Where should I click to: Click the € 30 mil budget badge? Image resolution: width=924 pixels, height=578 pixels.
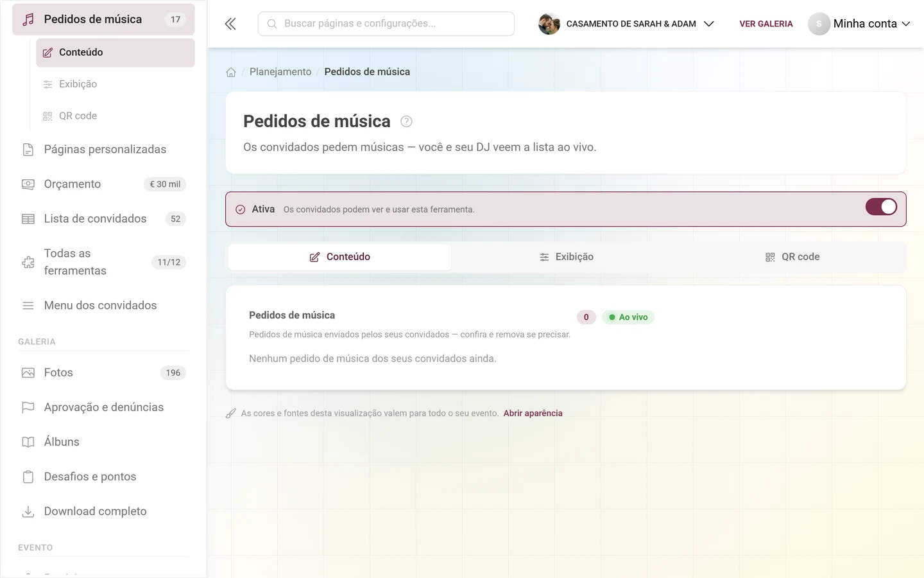(x=165, y=184)
